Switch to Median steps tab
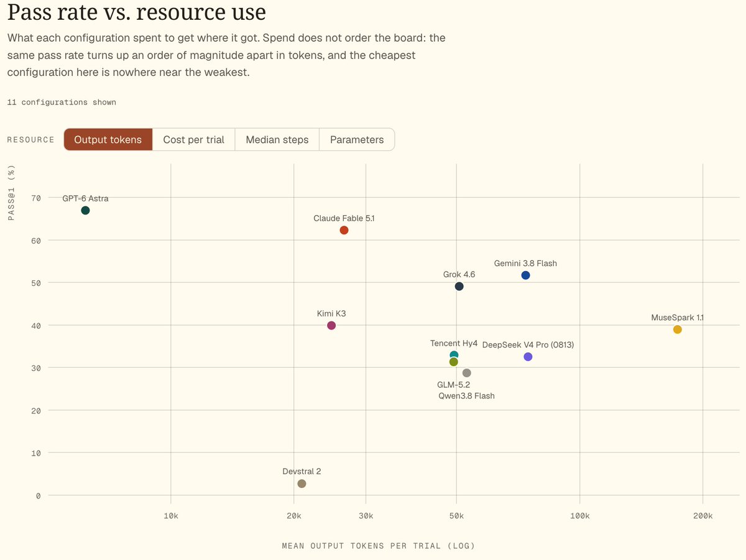746x560 pixels. pyautogui.click(x=277, y=139)
